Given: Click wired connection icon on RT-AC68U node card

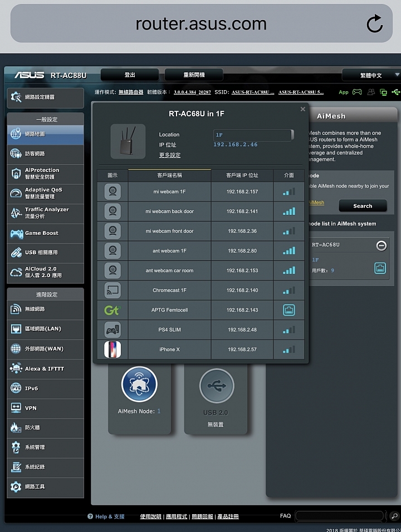Looking at the screenshot, I should click(x=380, y=268).
